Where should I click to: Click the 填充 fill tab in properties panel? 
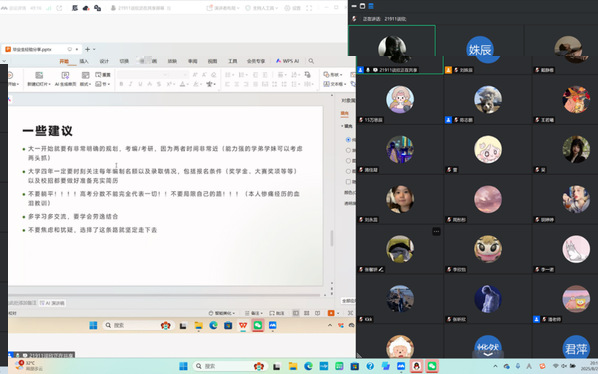(344, 113)
